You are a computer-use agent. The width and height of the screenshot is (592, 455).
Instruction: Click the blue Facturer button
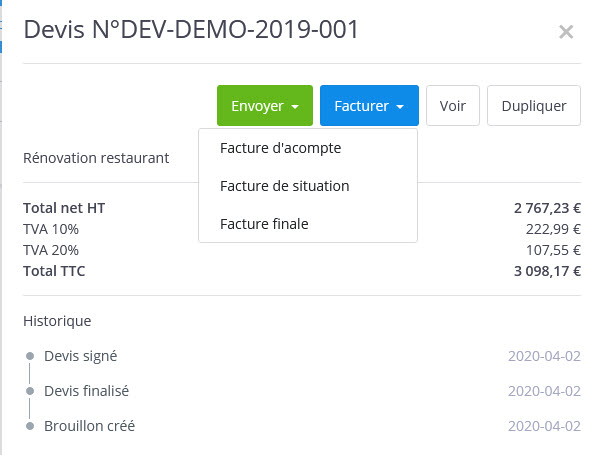click(x=369, y=105)
